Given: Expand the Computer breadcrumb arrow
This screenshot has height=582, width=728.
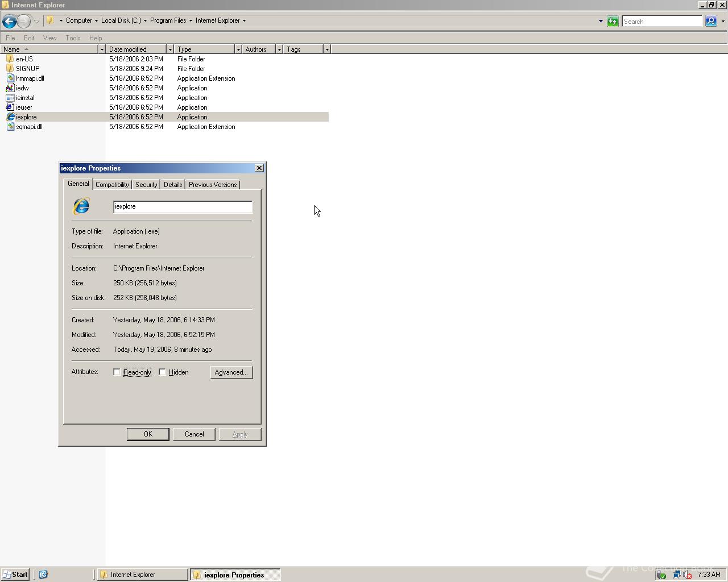Looking at the screenshot, I should click(x=96, y=20).
